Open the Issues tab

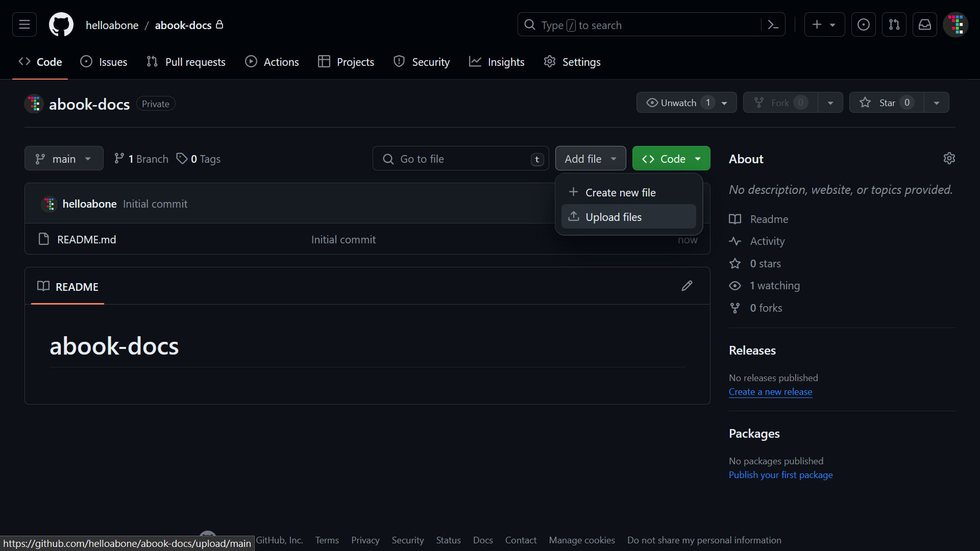104,62
